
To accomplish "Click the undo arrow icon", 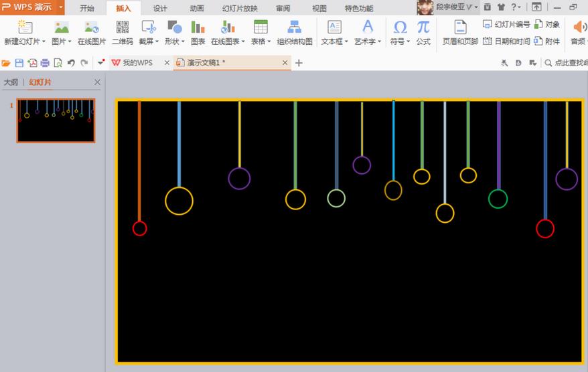I will (71, 63).
